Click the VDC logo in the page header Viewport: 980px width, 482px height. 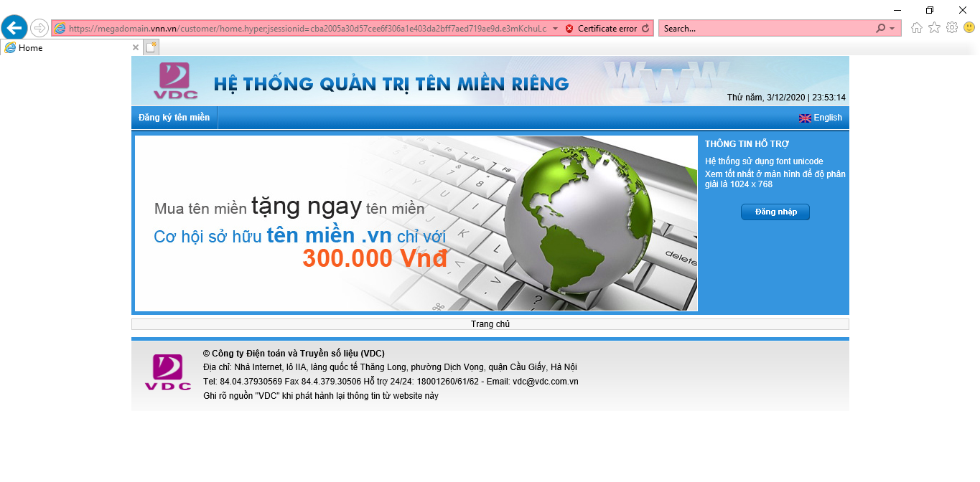176,80
